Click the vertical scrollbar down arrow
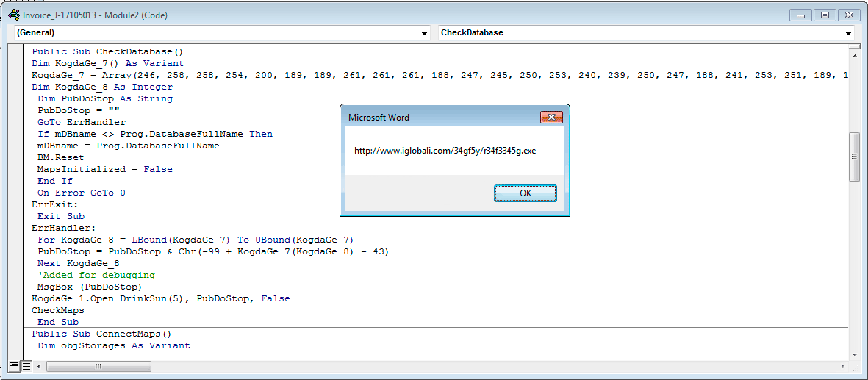 [x=854, y=355]
